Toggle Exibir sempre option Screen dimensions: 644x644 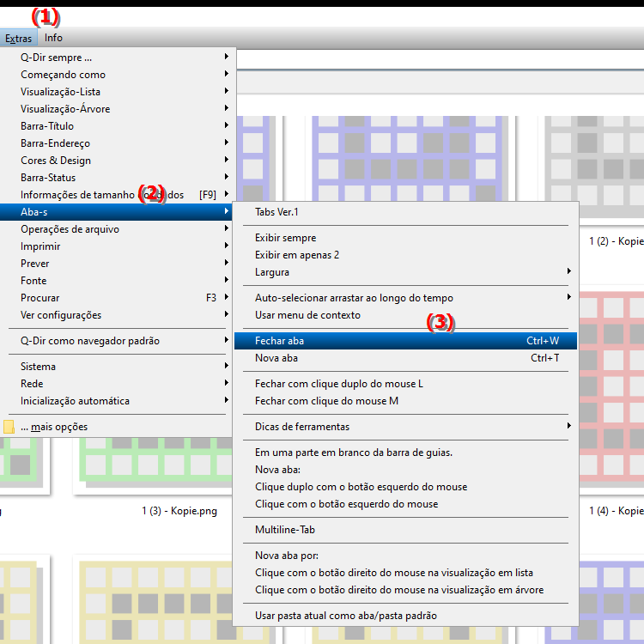point(405,238)
